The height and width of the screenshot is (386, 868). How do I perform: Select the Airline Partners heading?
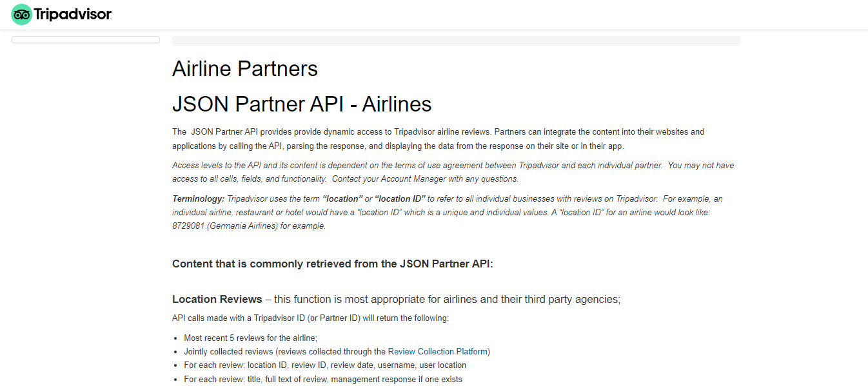[245, 68]
